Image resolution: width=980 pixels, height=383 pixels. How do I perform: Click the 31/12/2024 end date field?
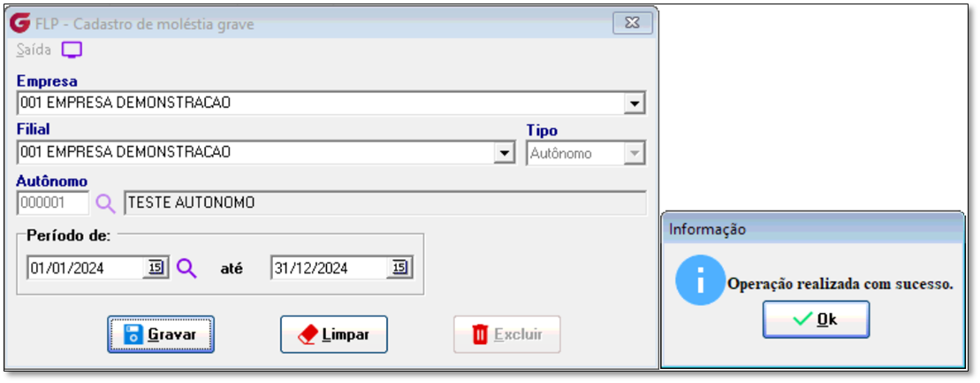(x=330, y=269)
